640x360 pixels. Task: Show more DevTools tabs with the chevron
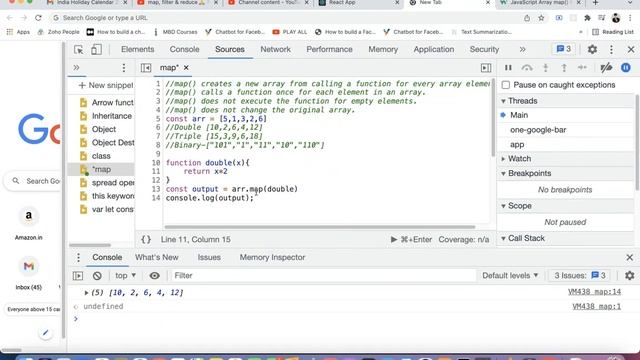coord(522,49)
